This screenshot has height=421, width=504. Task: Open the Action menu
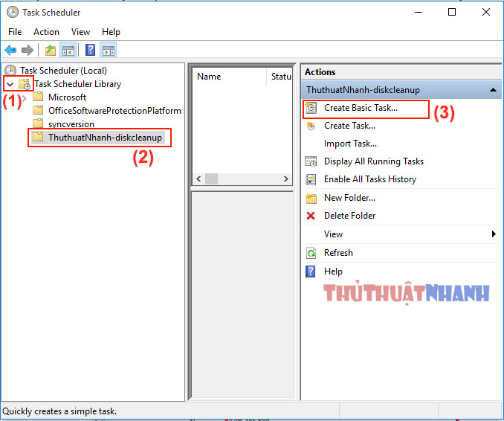46,32
